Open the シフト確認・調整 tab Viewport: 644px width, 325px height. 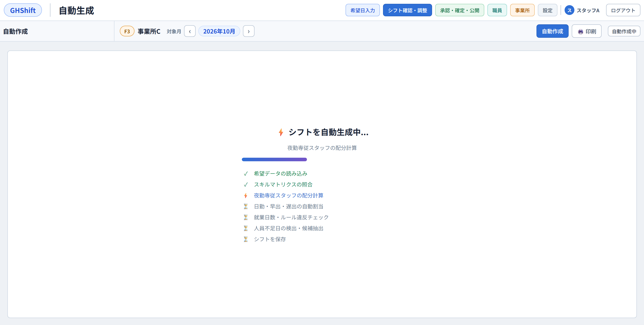pyautogui.click(x=407, y=10)
